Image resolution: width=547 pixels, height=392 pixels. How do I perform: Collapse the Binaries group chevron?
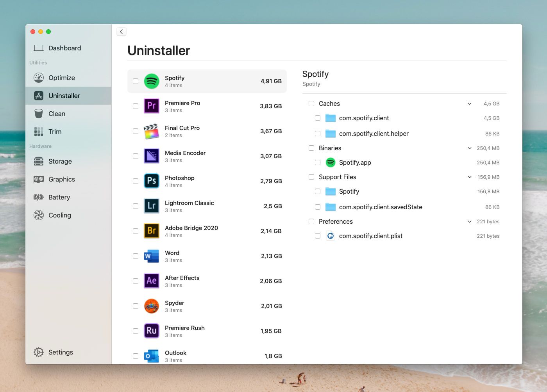pyautogui.click(x=470, y=148)
